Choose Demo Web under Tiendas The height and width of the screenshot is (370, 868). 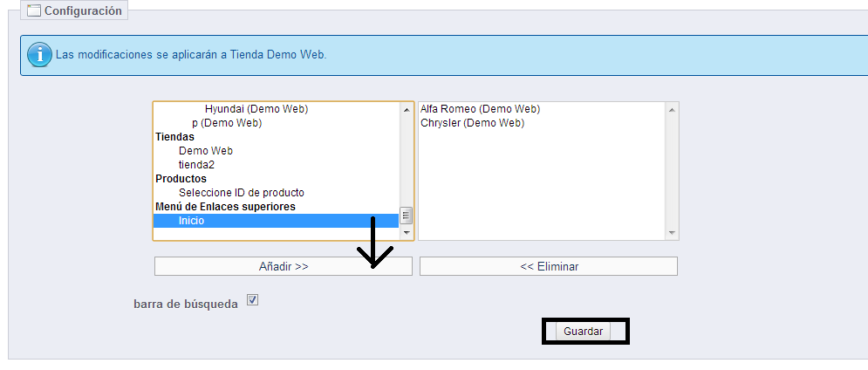205,151
